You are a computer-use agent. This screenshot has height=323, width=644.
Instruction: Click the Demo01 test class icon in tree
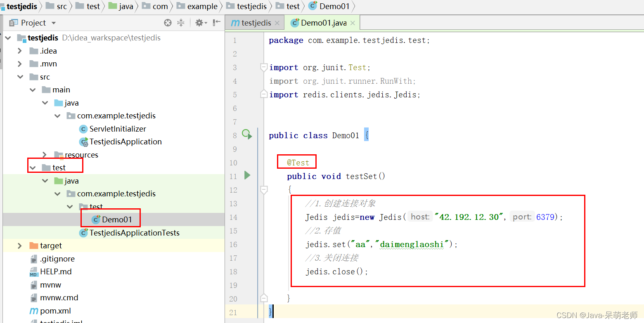[96, 219]
